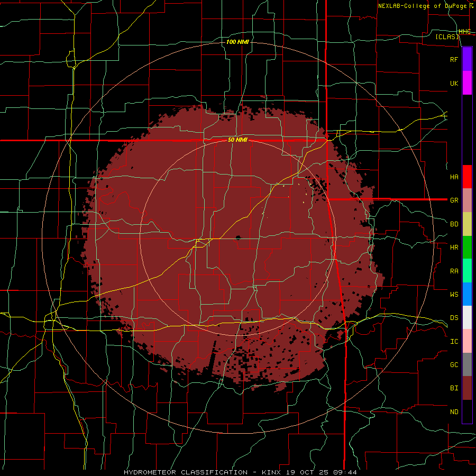
Task: Click the Hydrometeor Classification KINX timestamp caption
Action: (240, 472)
